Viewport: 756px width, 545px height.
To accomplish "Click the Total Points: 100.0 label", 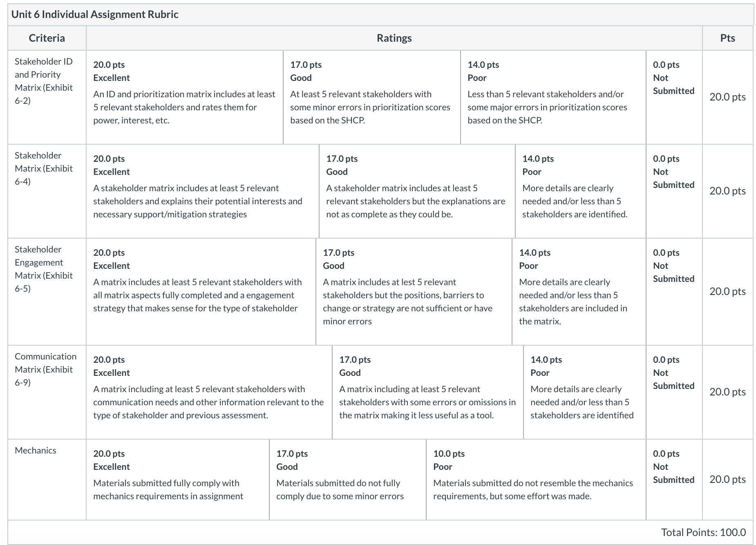I will tap(703, 532).
